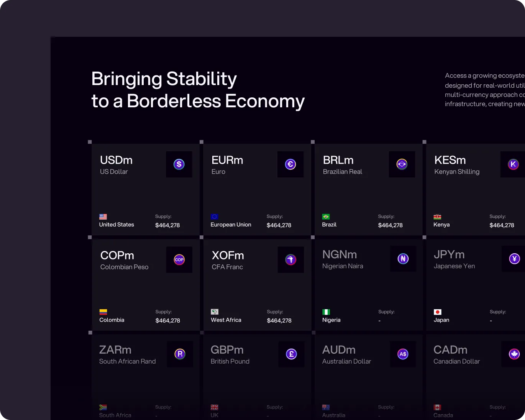The width and height of the screenshot is (525, 420).
Task: Click the West Africa label on XOFm card
Action: pos(226,320)
